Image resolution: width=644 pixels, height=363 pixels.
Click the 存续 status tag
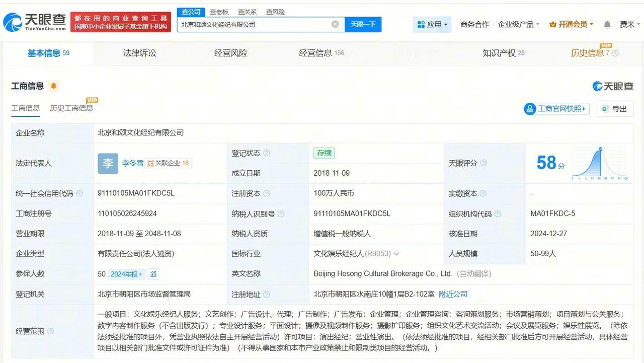(324, 153)
